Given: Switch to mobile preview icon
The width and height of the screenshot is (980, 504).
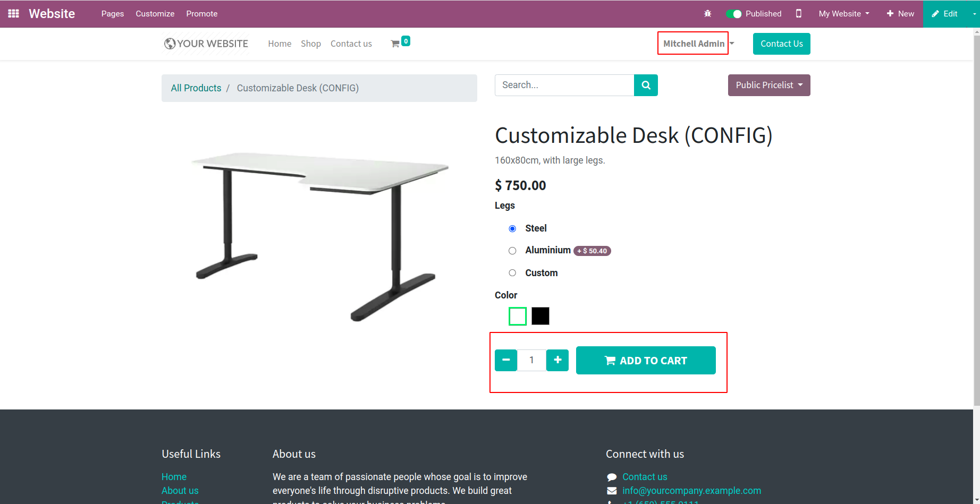Looking at the screenshot, I should coord(798,14).
